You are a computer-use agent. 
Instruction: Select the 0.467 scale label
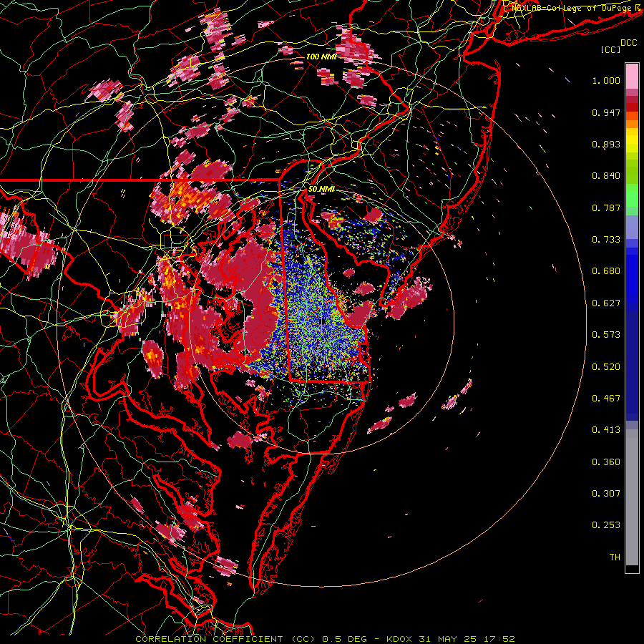click(606, 399)
